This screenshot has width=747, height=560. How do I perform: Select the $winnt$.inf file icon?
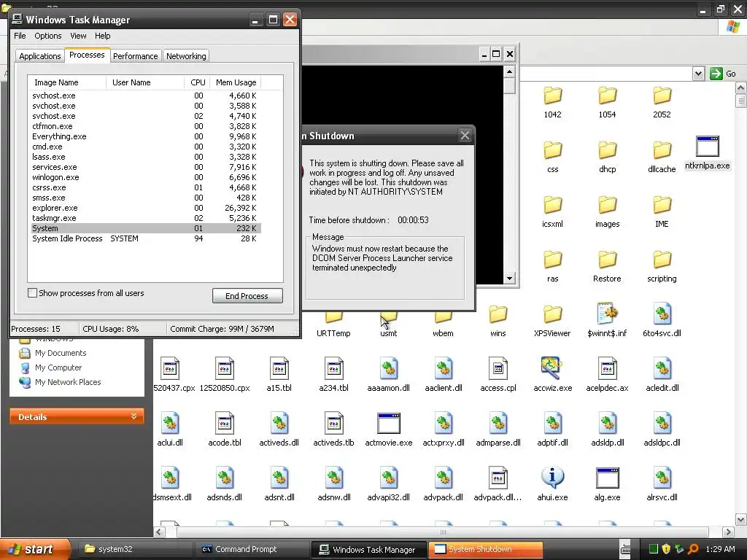pyautogui.click(x=607, y=314)
